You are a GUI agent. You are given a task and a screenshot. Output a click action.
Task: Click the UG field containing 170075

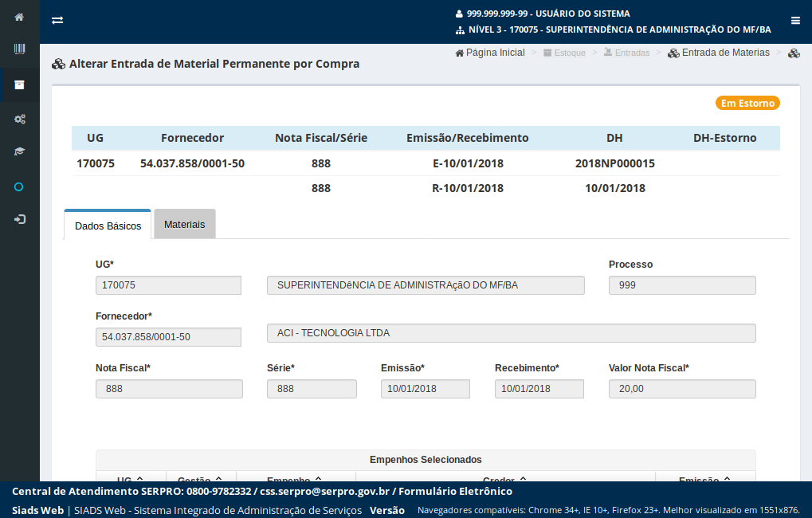(x=168, y=285)
